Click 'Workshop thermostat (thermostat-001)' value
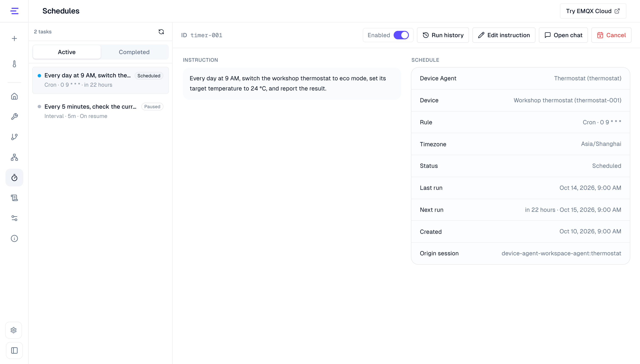The image size is (640, 364). click(x=567, y=100)
